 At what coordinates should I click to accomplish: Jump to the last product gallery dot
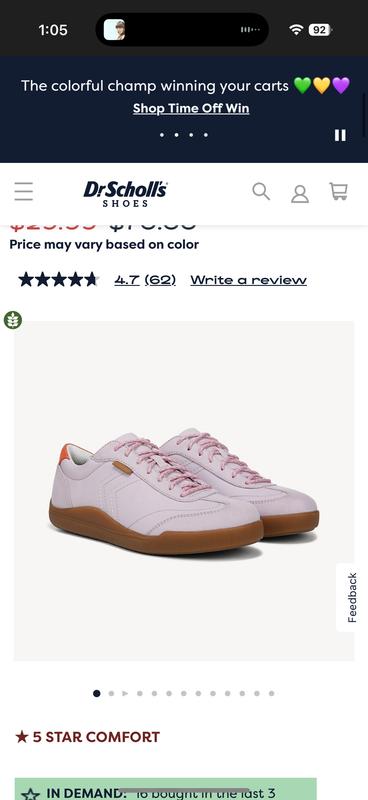[272, 693]
